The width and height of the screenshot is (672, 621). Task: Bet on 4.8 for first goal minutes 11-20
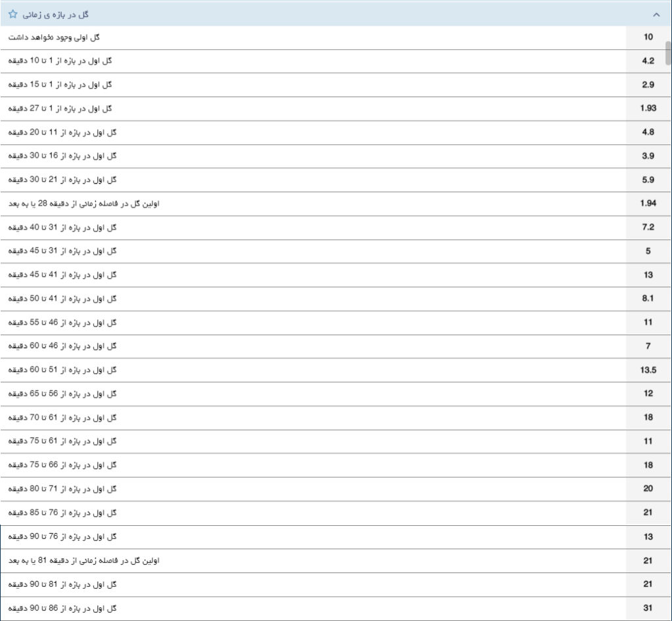tap(648, 132)
